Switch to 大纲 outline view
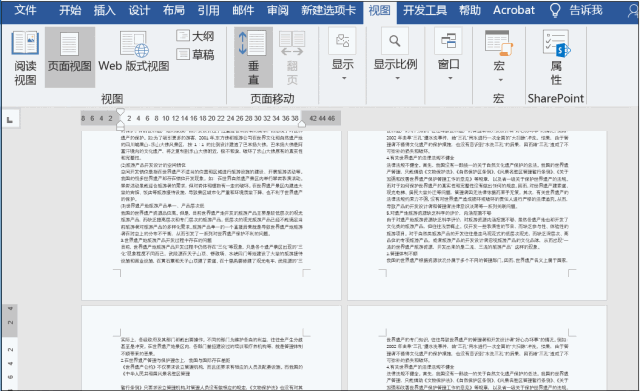The image size is (640, 391). (x=196, y=36)
